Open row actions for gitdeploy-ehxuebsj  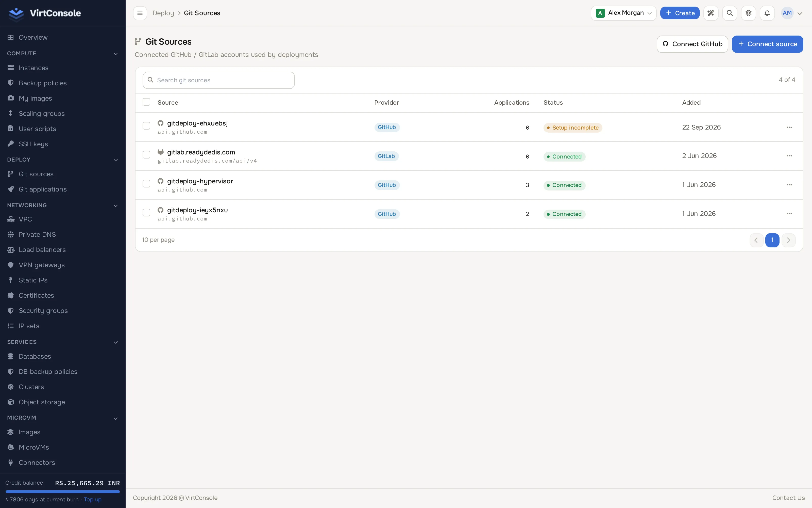pyautogui.click(x=789, y=127)
